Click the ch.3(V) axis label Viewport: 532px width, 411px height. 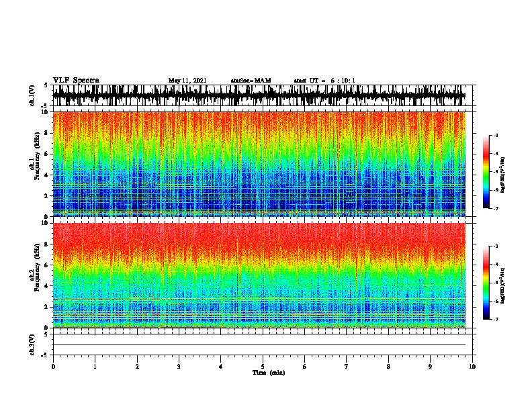[x=32, y=345]
